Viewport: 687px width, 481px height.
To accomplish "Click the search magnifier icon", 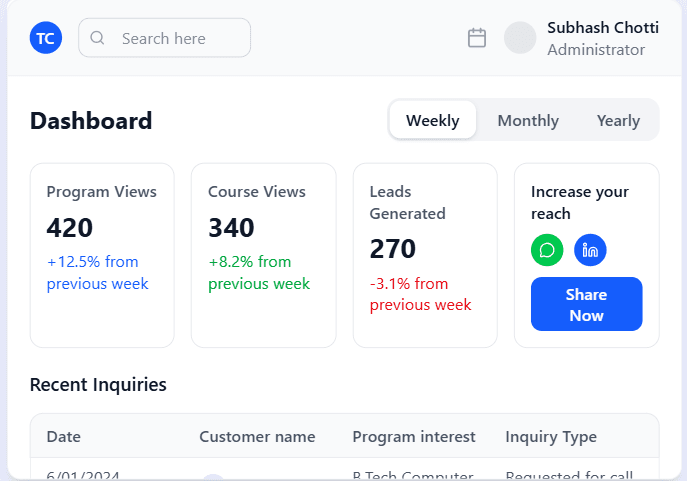I will click(x=98, y=38).
